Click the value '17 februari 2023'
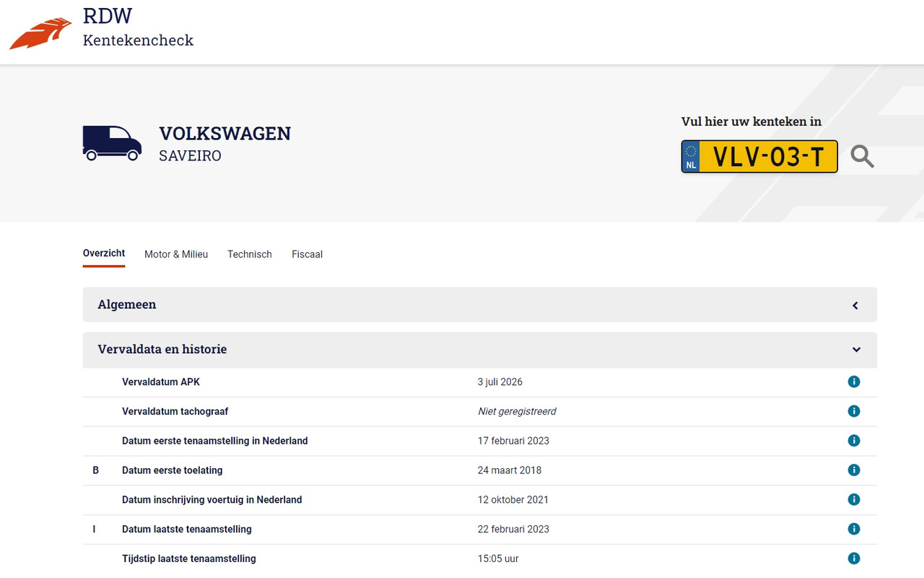924x578 pixels. (513, 441)
